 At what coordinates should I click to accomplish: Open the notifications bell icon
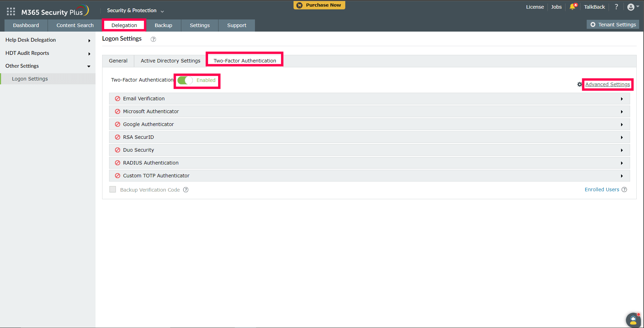[x=573, y=7]
